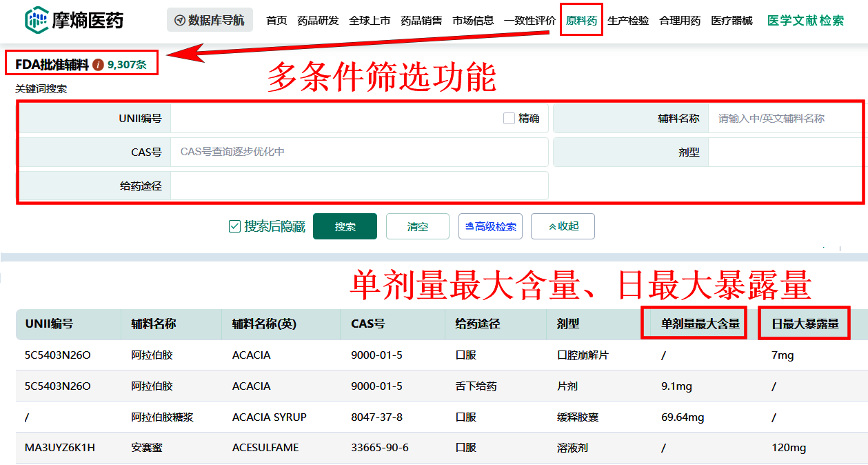Image resolution: width=868 pixels, height=465 pixels.
Task: Click the info icon beside FDA批准辅料
Action: click(98, 65)
